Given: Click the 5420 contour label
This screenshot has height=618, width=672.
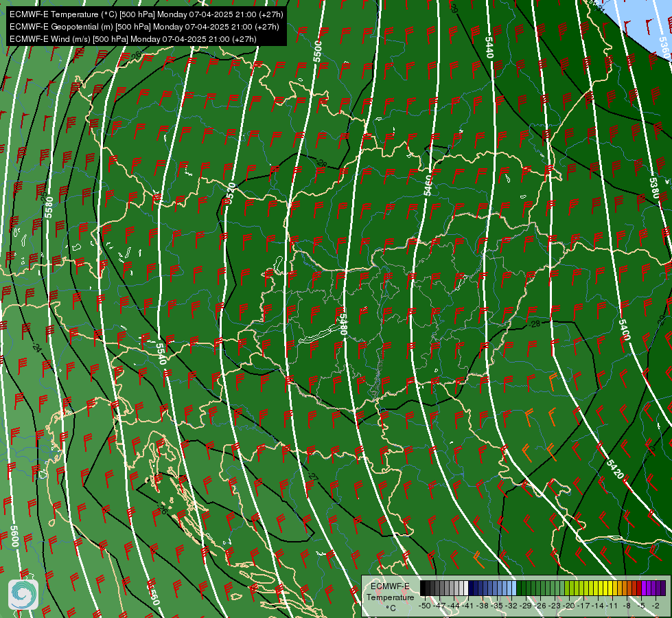Looking at the screenshot, I should click(615, 469).
